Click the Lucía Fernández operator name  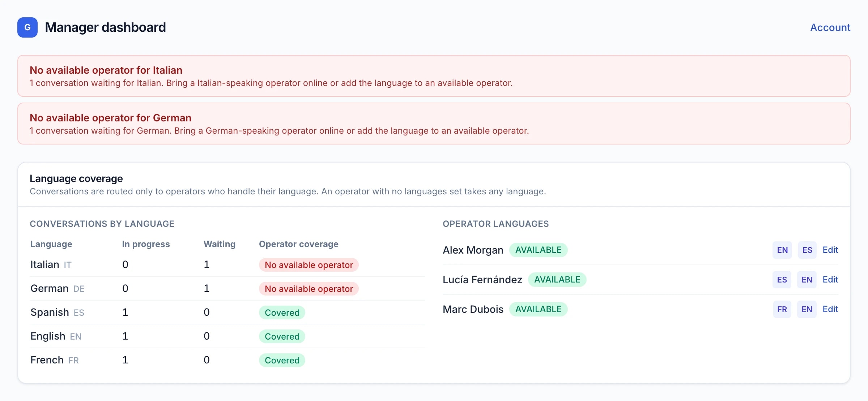pyautogui.click(x=482, y=280)
